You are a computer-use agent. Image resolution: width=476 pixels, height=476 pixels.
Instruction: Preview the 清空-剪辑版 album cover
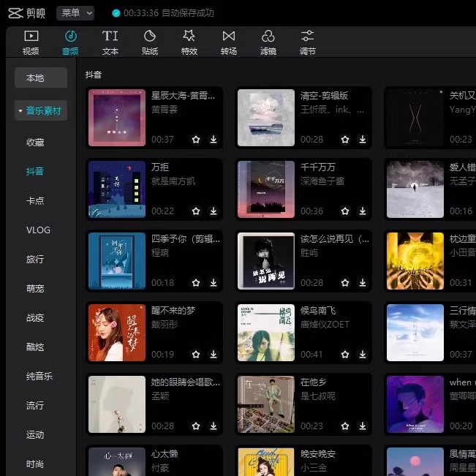tap(266, 118)
